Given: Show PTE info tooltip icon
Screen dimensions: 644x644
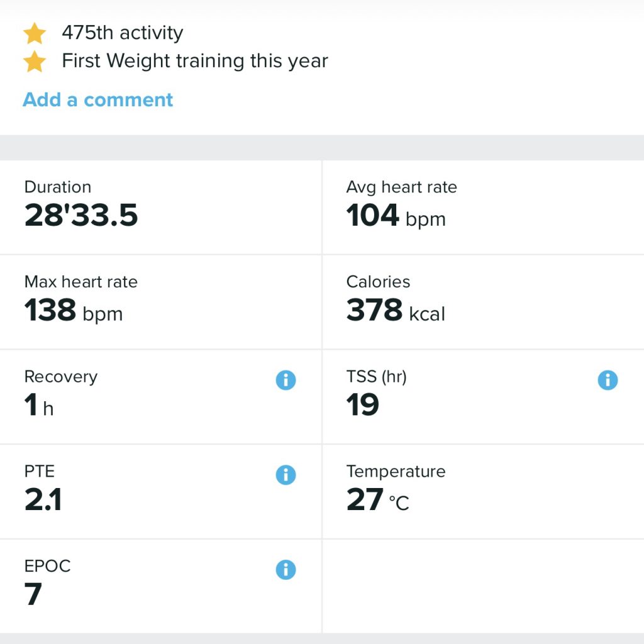Looking at the screenshot, I should point(286,475).
